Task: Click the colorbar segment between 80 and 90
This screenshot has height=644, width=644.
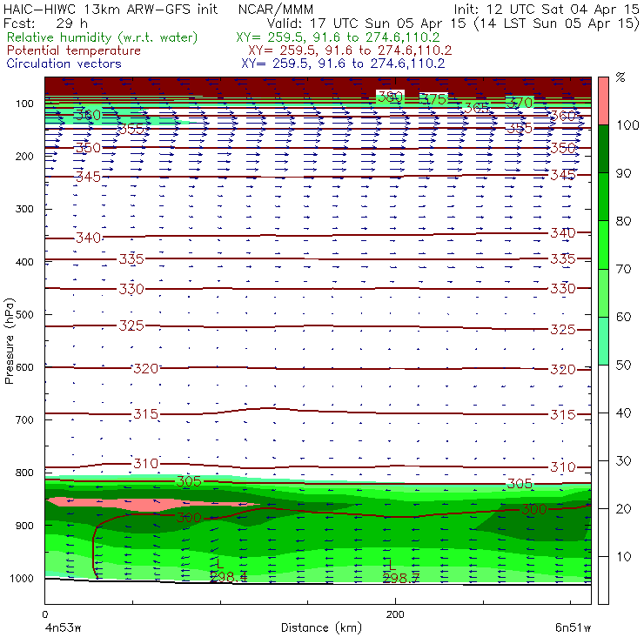Action: (x=603, y=197)
